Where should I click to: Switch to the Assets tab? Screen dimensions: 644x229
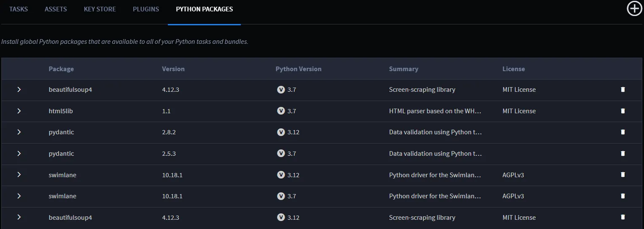point(56,9)
